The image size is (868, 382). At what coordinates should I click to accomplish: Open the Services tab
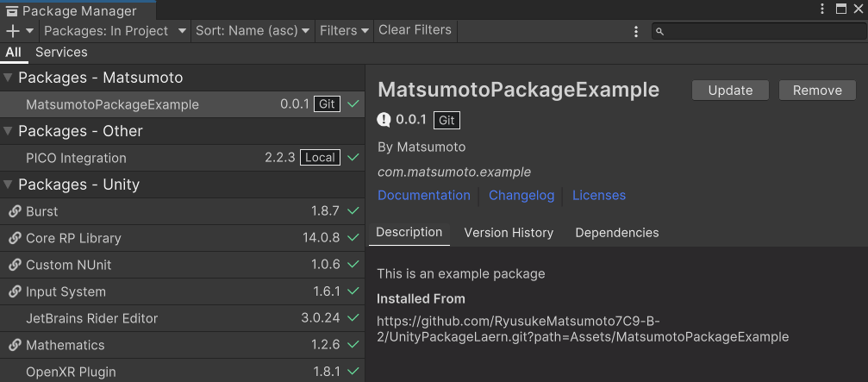[x=61, y=52]
